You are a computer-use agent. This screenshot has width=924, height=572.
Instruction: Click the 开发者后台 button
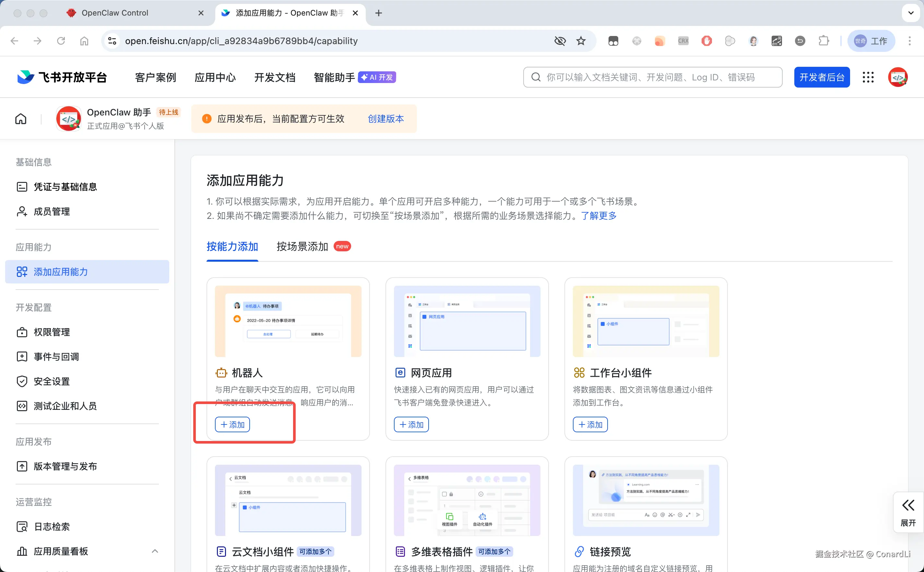coord(822,77)
